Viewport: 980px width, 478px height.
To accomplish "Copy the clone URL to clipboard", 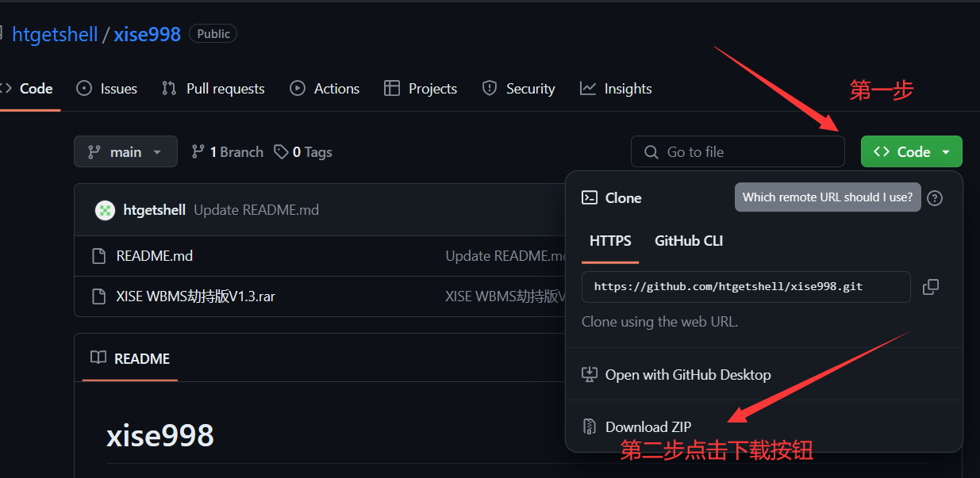I will 931,287.
